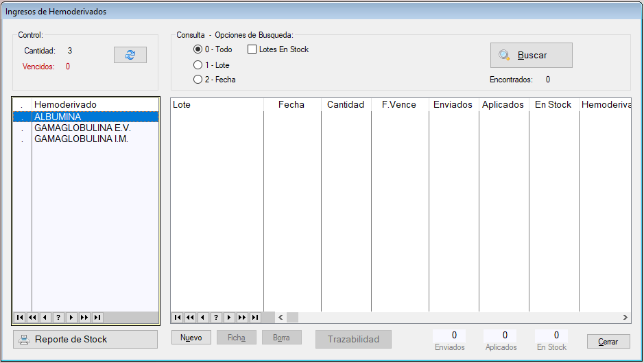Click the F.Vence column header
644x363 pixels.
(x=400, y=104)
